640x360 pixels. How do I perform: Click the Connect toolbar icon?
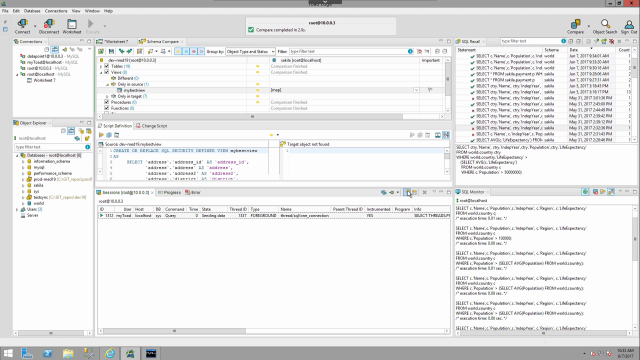click(22, 26)
